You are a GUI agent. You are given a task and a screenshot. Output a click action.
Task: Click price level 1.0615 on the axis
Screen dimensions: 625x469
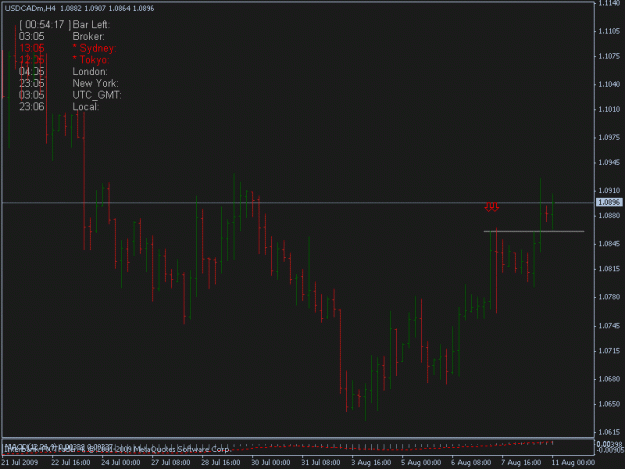[609, 432]
